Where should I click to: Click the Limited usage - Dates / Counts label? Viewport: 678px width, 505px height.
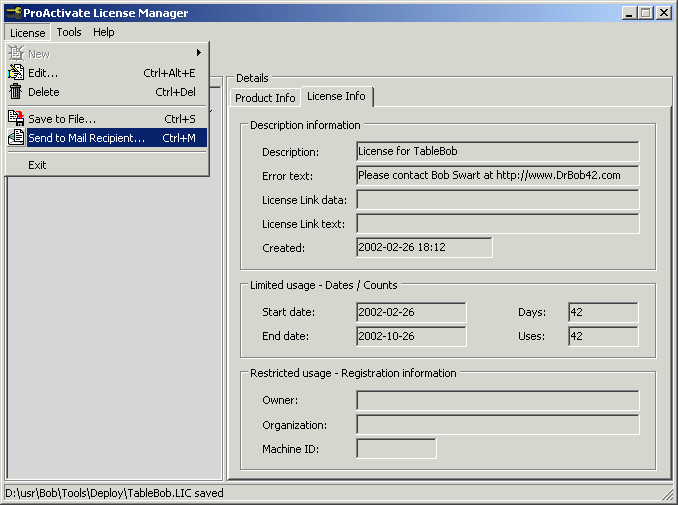(x=323, y=285)
